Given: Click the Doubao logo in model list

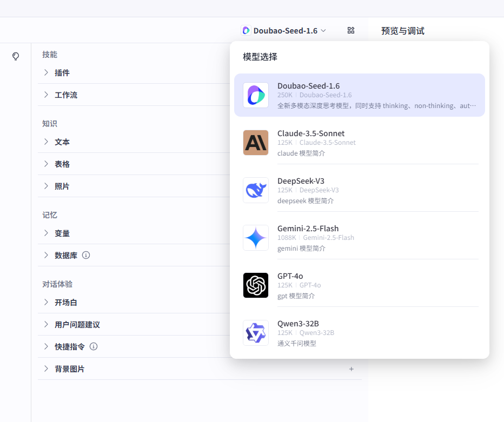Looking at the screenshot, I should pos(256,95).
